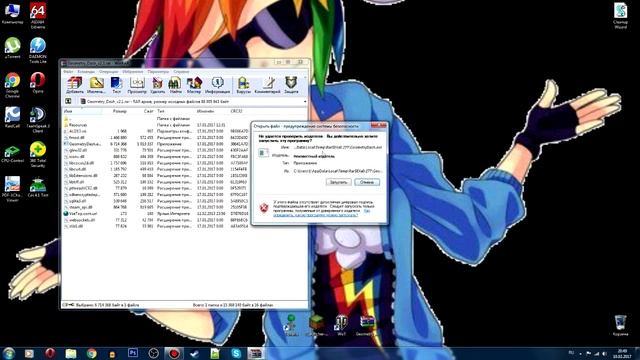Click the Найти (Find) toolbar icon
The height and width of the screenshot is (360, 640).
click(175, 85)
